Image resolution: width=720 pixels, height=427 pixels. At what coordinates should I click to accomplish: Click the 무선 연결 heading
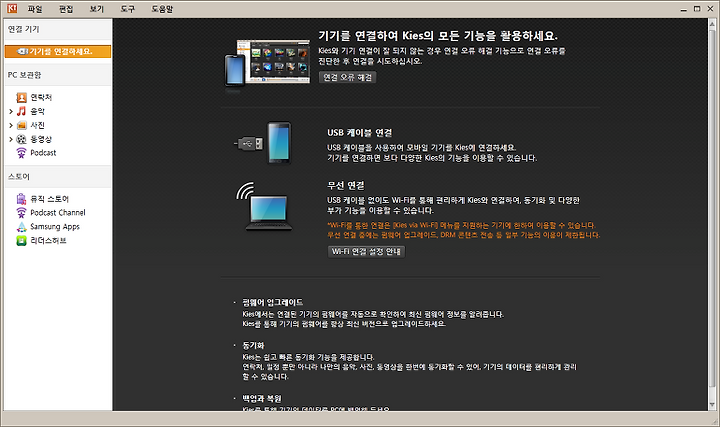tap(346, 185)
